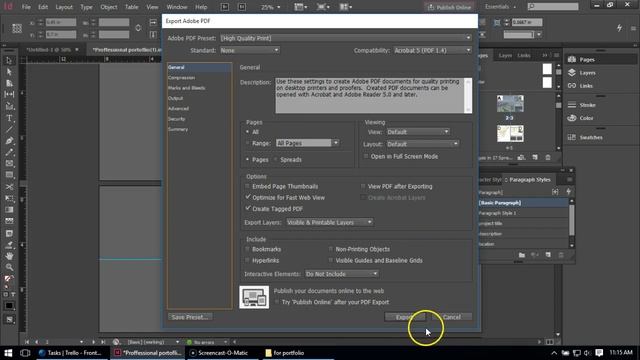Image resolution: width=640 pixels, height=360 pixels.
Task: Open the Layout menu
Action: coord(64,7)
